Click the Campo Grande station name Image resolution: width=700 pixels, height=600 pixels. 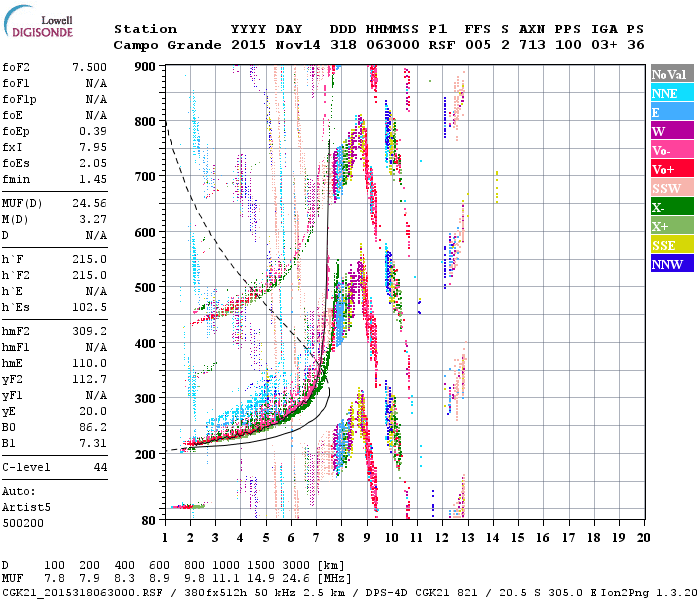pyautogui.click(x=167, y=45)
